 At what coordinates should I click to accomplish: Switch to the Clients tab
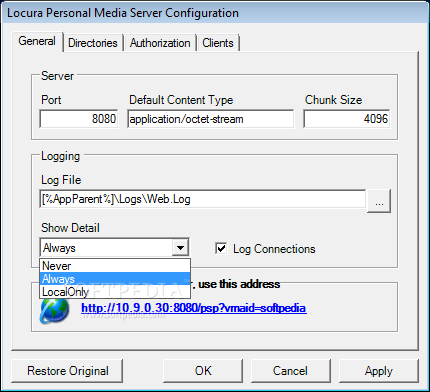tap(218, 43)
